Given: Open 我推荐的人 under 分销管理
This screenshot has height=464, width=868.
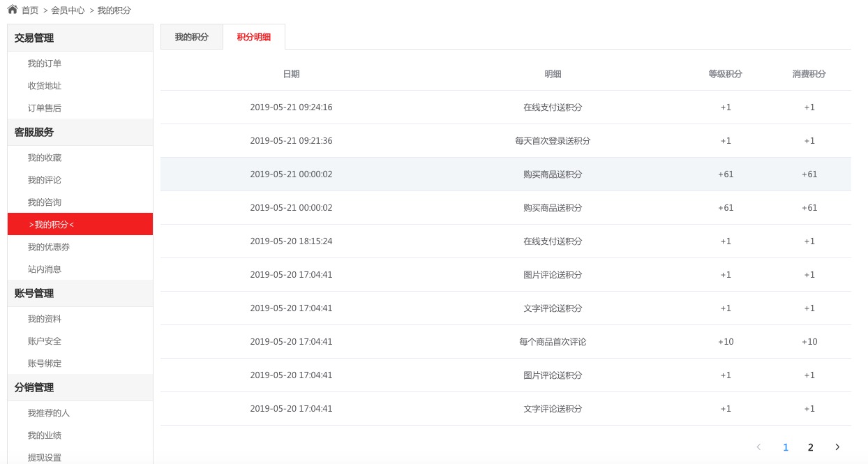Looking at the screenshot, I should tap(49, 413).
